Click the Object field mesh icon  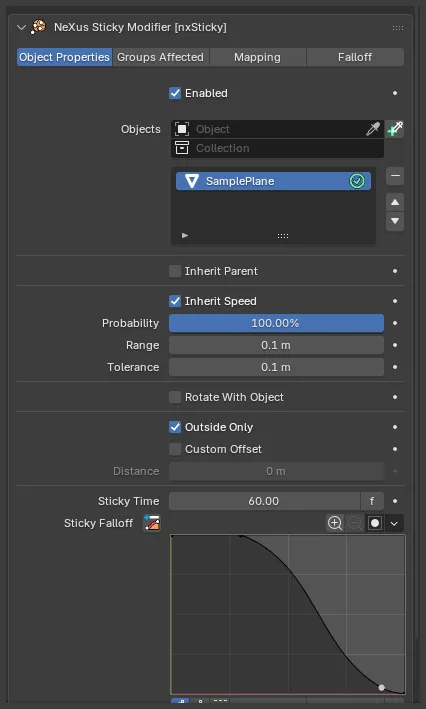pyautogui.click(x=182, y=129)
